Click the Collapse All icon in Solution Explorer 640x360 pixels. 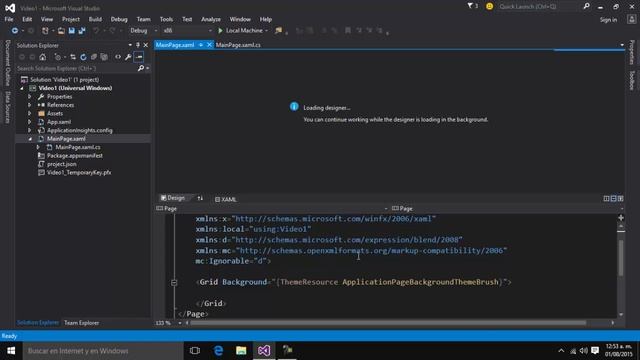point(93,57)
